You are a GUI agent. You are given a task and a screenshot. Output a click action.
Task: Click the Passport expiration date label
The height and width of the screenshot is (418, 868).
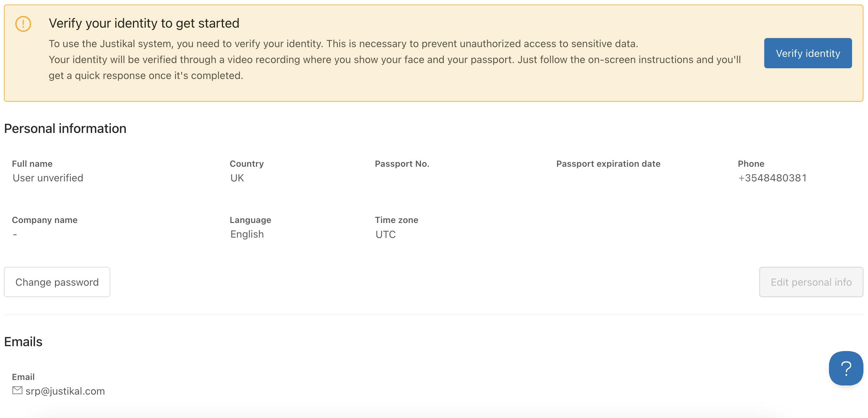click(608, 163)
